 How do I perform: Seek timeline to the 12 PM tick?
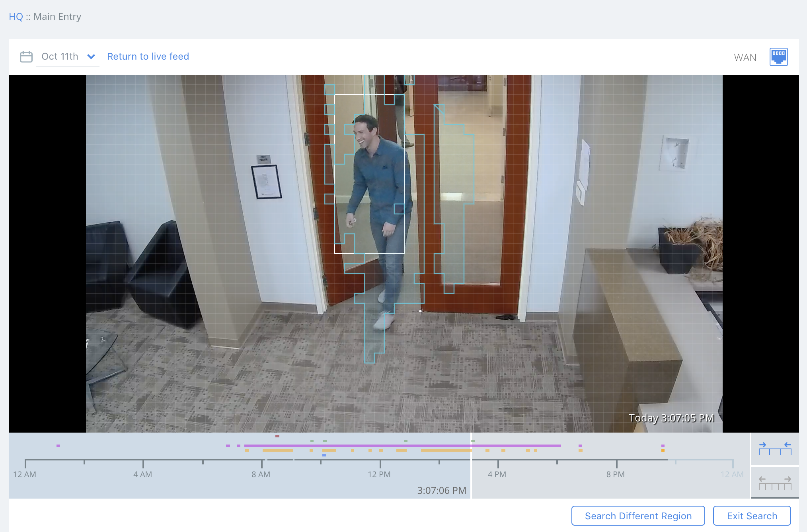coord(380,463)
